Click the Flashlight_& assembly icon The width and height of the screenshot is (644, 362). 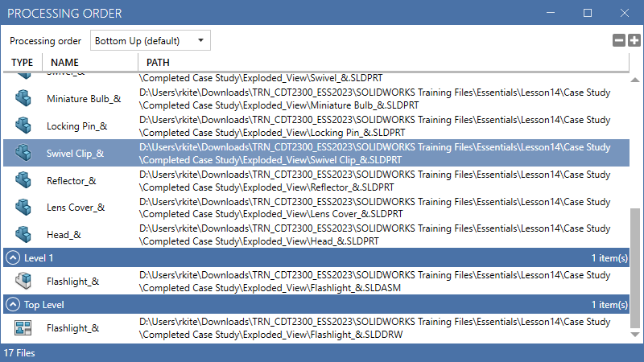tap(23, 281)
